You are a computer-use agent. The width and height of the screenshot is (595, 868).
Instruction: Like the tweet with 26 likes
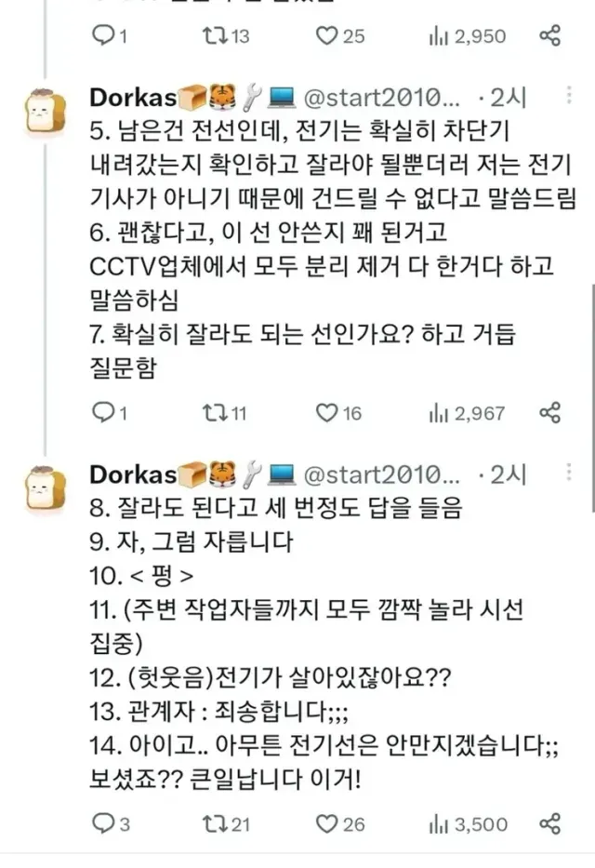[x=325, y=823]
